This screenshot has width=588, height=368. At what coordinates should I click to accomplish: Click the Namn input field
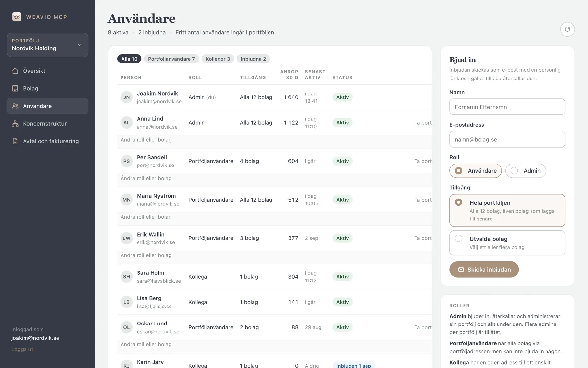point(507,107)
